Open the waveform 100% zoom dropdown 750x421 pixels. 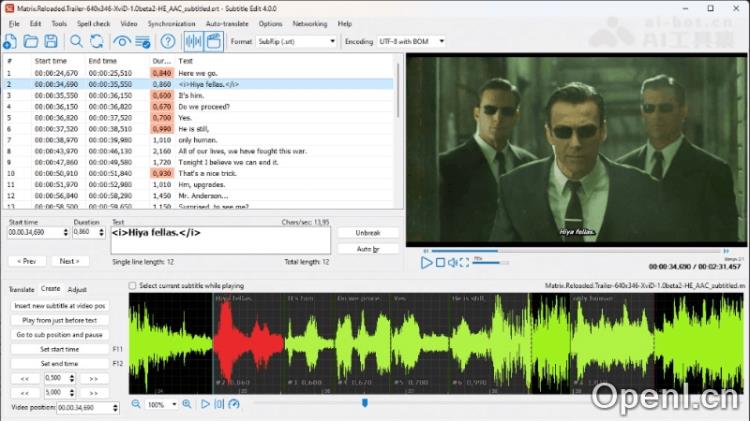[160, 404]
